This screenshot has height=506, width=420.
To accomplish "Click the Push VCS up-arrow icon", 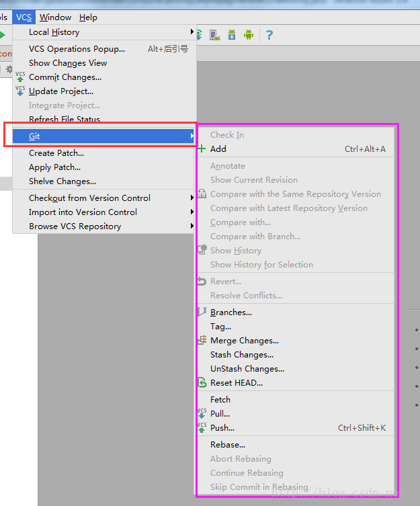I will click(202, 427).
